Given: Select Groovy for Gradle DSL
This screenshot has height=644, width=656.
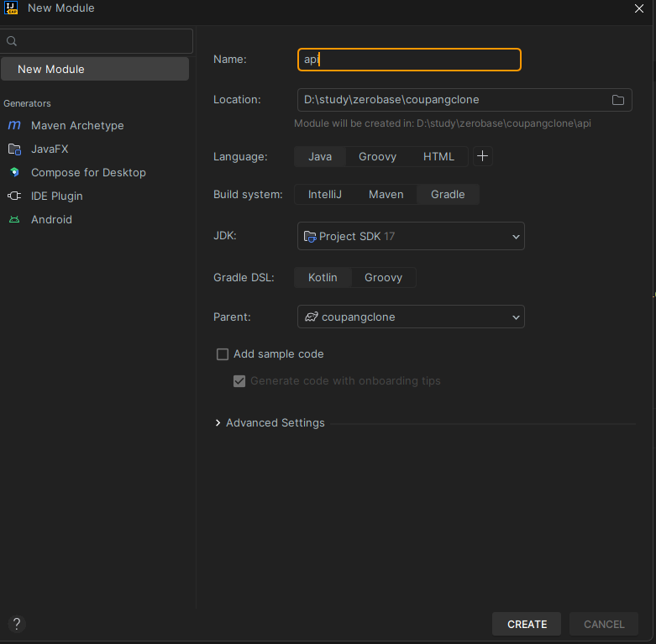Looking at the screenshot, I should [x=383, y=278].
